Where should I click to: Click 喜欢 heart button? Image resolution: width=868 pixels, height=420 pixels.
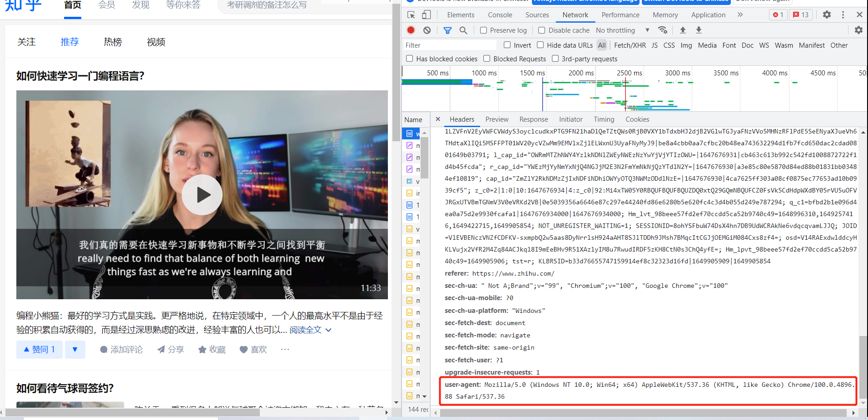[x=253, y=349]
